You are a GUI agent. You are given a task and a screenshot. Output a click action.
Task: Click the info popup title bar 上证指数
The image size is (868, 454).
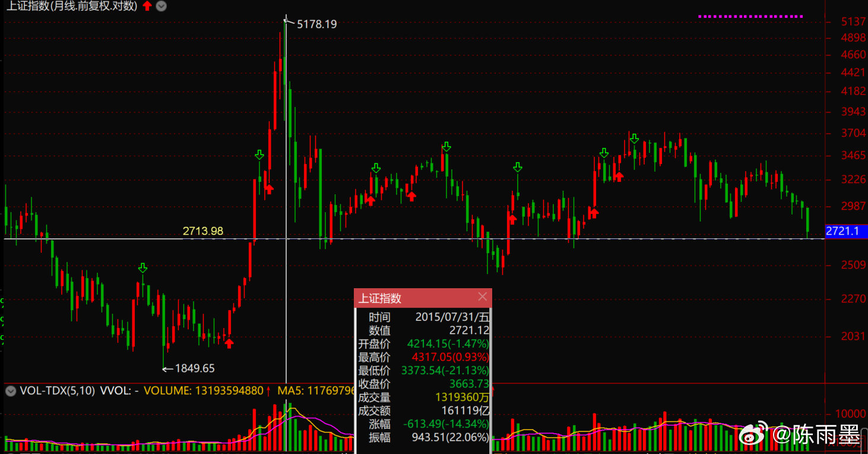(423, 298)
